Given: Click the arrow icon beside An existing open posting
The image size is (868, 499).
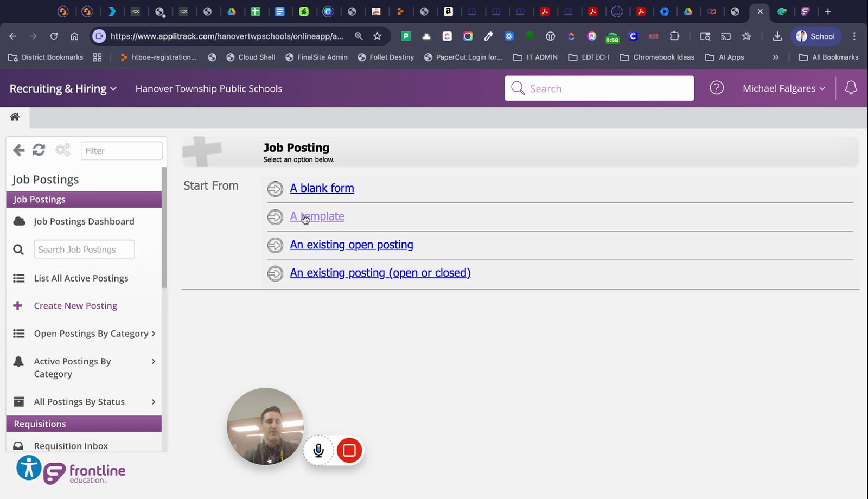Looking at the screenshot, I should point(275,245).
